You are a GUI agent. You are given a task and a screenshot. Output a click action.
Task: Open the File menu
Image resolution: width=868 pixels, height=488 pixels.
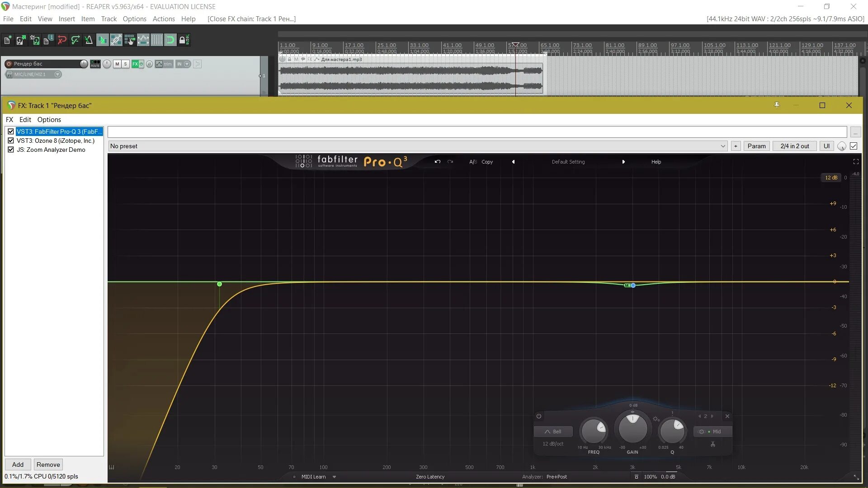coord(8,19)
